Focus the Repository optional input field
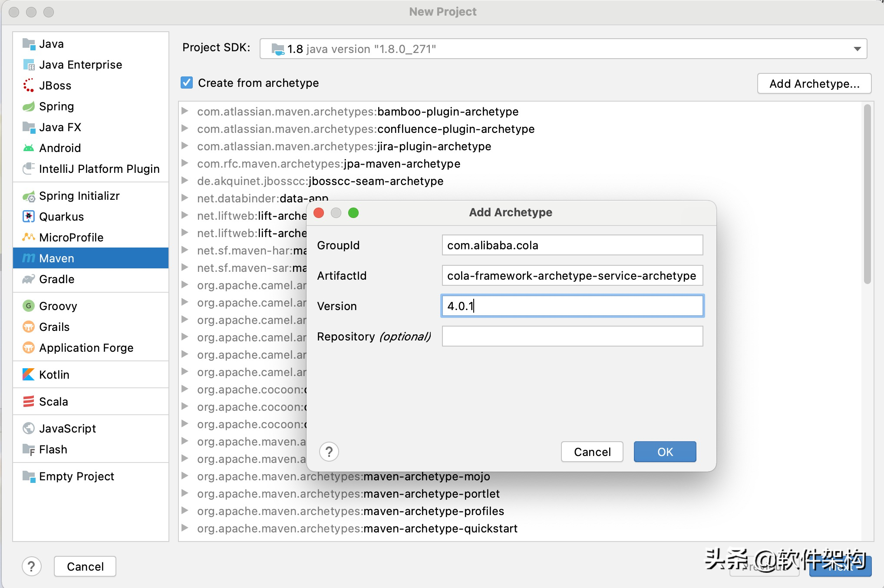 572,336
